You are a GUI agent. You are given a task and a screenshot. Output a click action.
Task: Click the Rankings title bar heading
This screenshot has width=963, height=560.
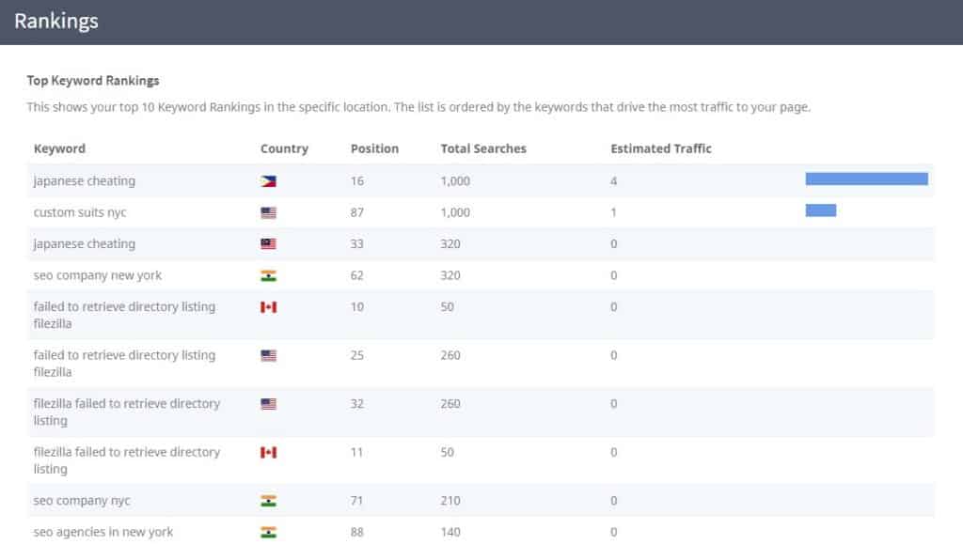[56, 21]
